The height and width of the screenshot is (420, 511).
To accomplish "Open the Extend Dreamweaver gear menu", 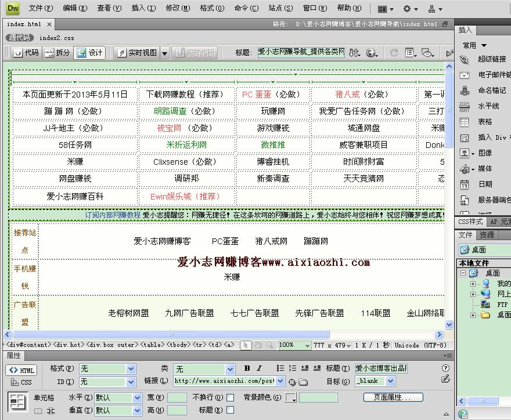I will tap(411, 9).
